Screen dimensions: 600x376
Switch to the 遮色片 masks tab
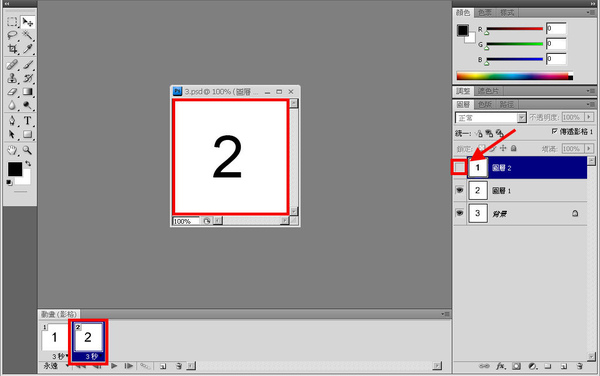(x=488, y=91)
